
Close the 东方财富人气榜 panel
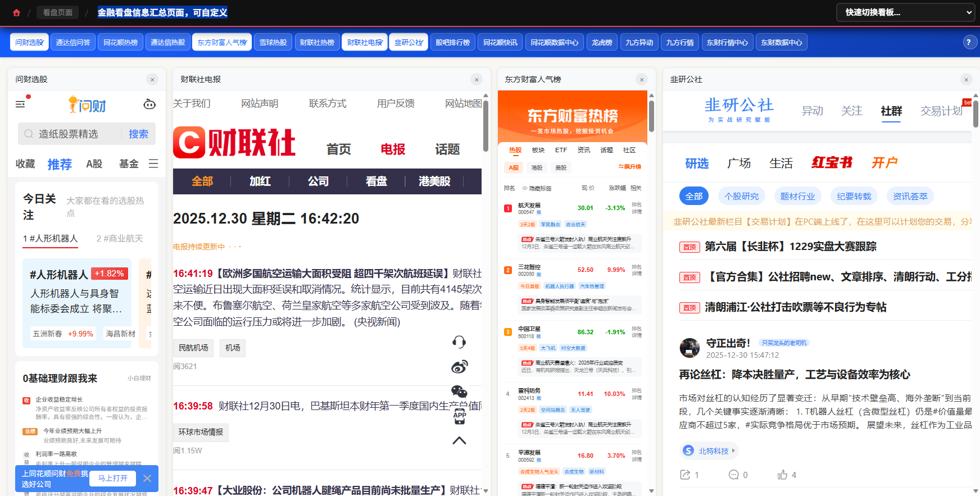[642, 80]
